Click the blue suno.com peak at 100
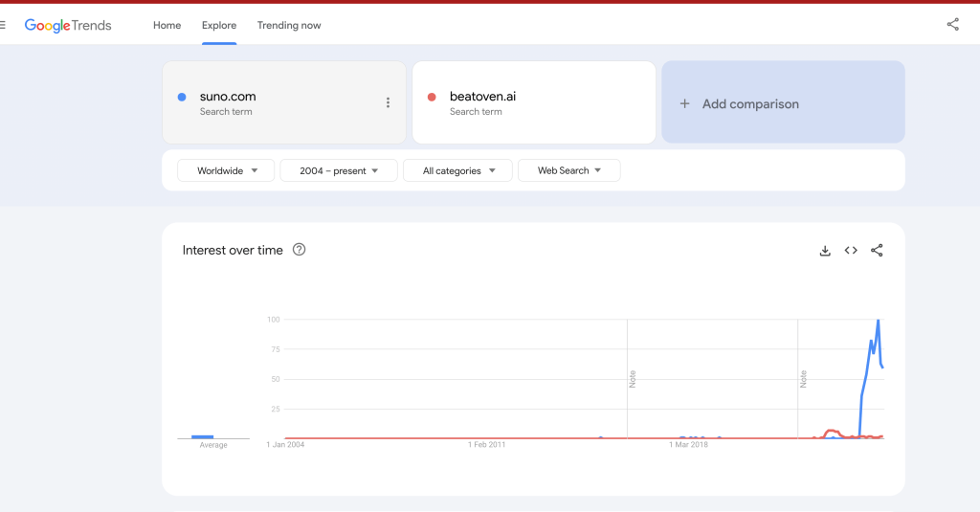Screen dimensions: 980x512 879,321
